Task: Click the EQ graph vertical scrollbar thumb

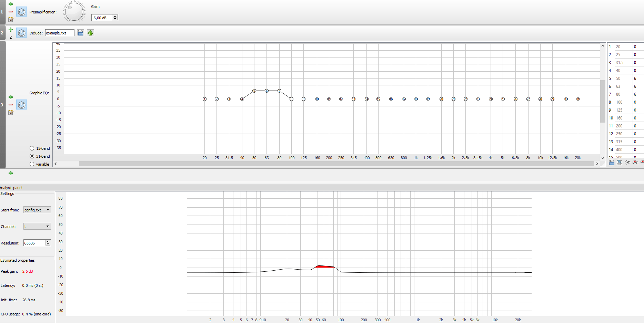Action: (x=603, y=101)
